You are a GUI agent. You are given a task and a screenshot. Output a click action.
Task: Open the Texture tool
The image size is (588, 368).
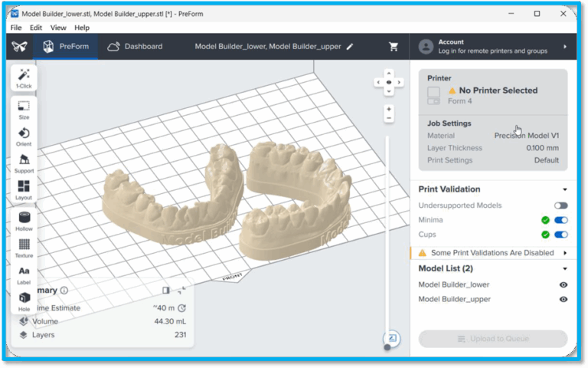[24, 248]
